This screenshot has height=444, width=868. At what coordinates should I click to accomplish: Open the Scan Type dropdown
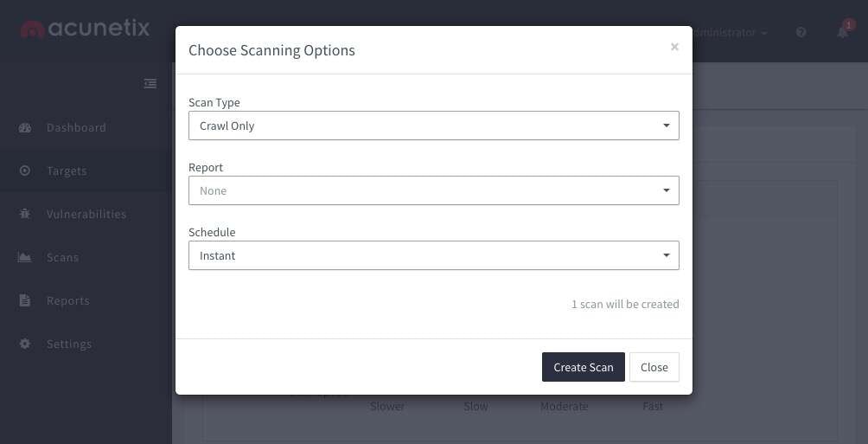click(x=433, y=125)
